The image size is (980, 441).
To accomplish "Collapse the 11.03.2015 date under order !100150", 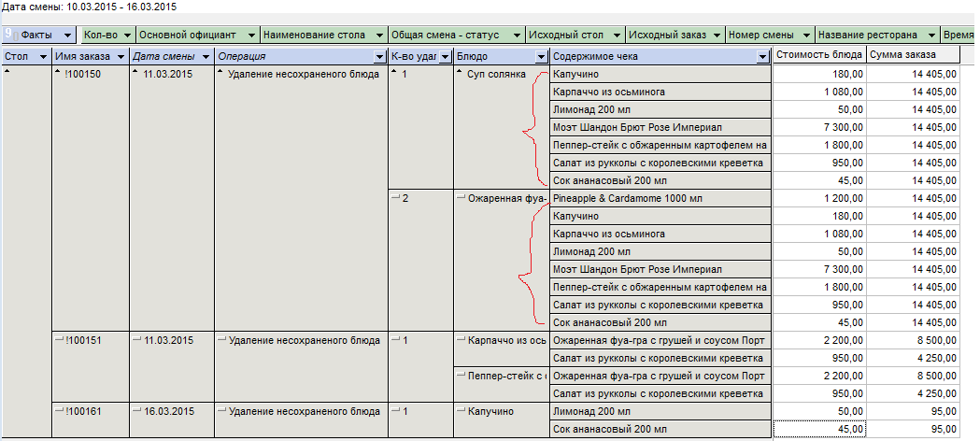I will 136,74.
